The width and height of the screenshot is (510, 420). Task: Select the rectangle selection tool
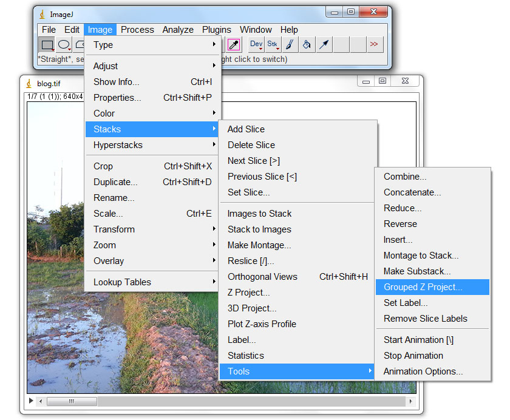click(x=47, y=44)
